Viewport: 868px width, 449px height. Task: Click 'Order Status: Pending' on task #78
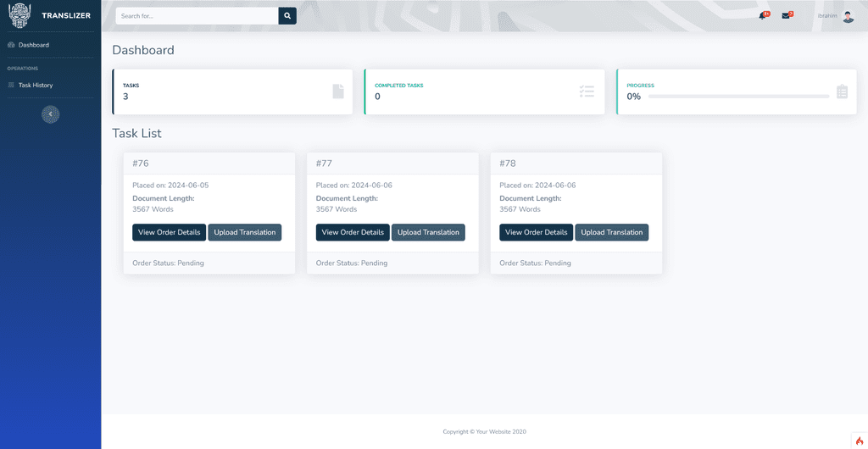pyautogui.click(x=536, y=263)
